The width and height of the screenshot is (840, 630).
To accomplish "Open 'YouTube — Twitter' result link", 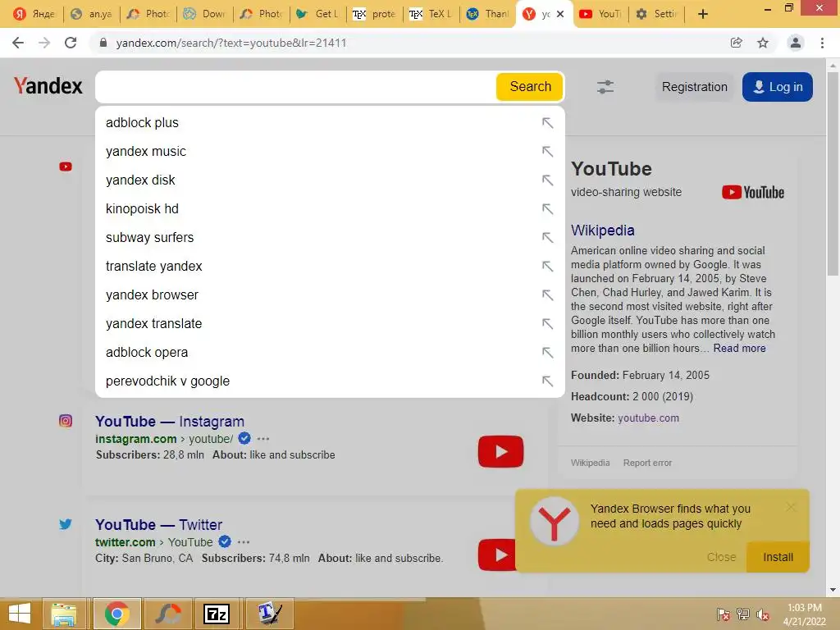I will point(158,524).
